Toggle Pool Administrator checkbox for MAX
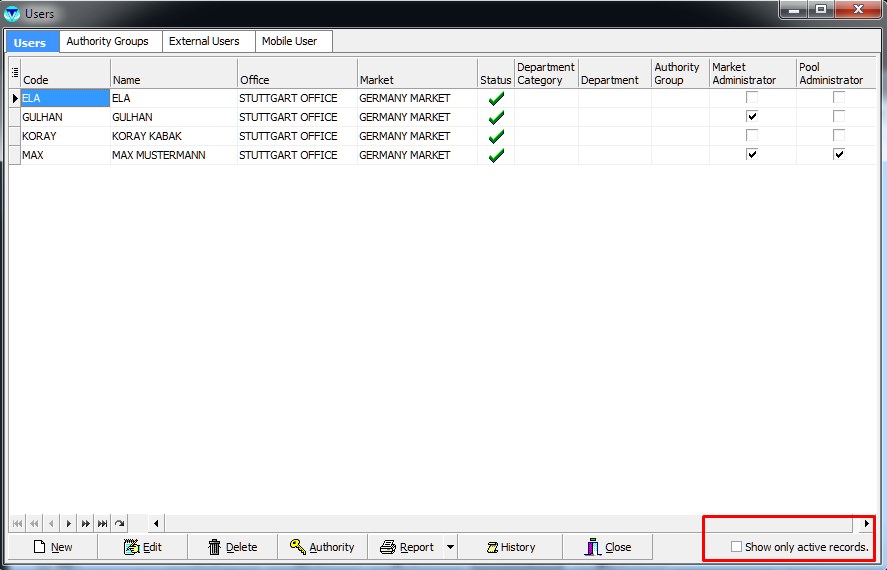 coord(839,155)
